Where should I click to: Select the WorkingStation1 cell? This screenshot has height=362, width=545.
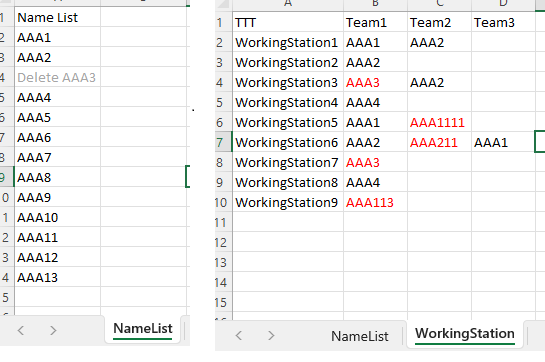click(x=288, y=42)
